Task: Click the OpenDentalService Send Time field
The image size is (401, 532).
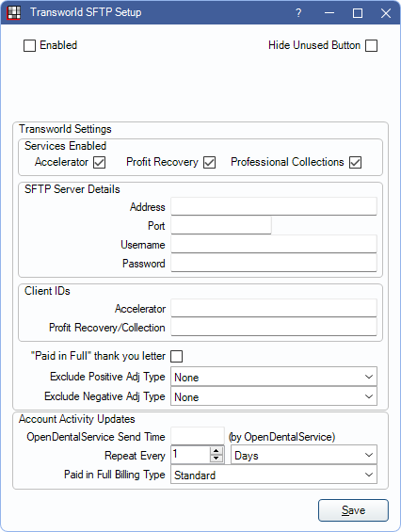Action: pos(198,436)
